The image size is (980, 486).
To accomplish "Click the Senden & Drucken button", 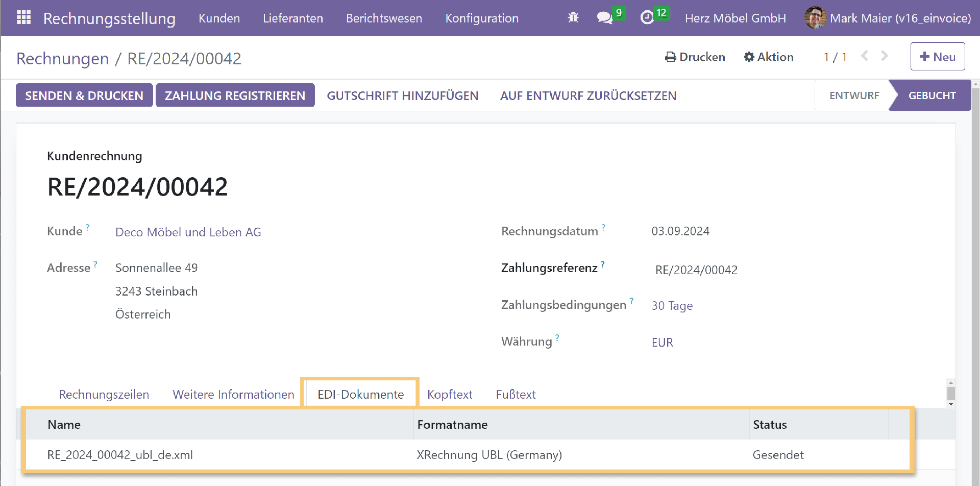I will 84,95.
